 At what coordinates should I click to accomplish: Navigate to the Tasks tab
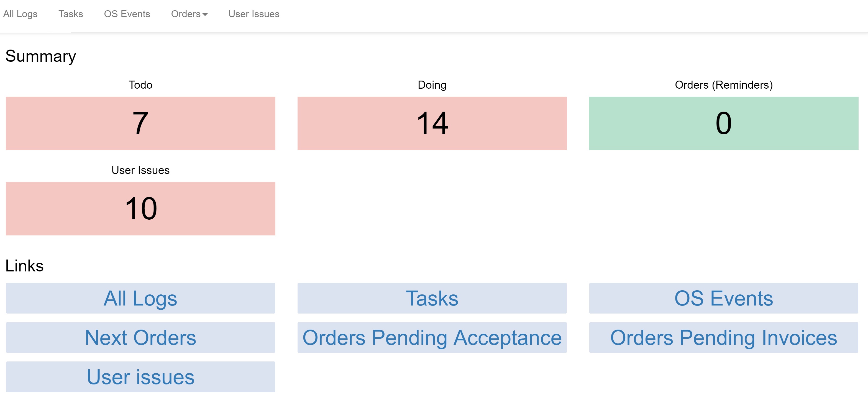(x=70, y=14)
